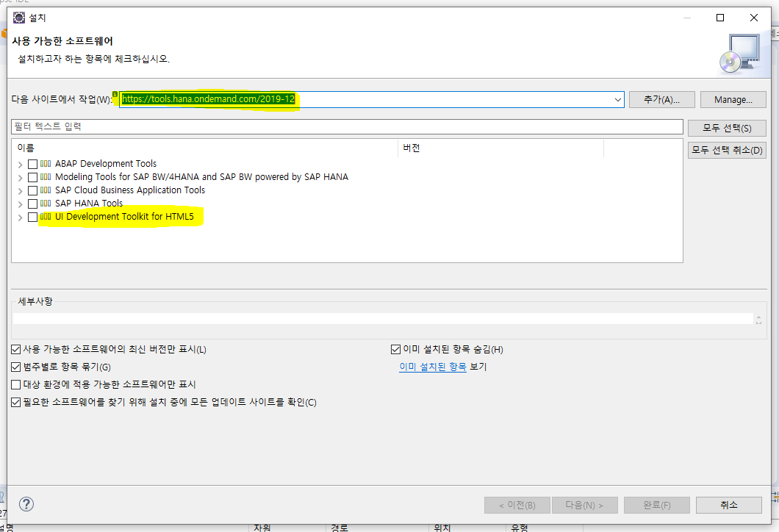Click the category icon beside UI Development Toolkit for HTML5
The image size is (779, 532).
46,217
